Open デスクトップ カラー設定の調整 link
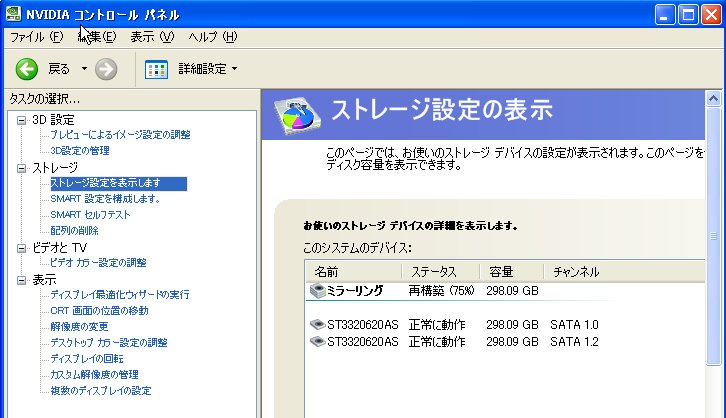Screen dimensions: 726x418 pyautogui.click(x=109, y=343)
